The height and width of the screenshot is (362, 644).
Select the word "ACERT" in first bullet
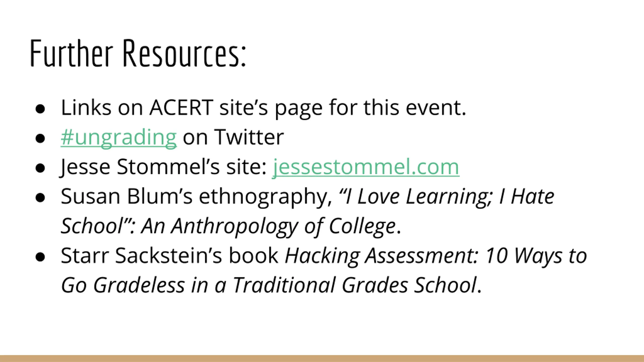181,108
